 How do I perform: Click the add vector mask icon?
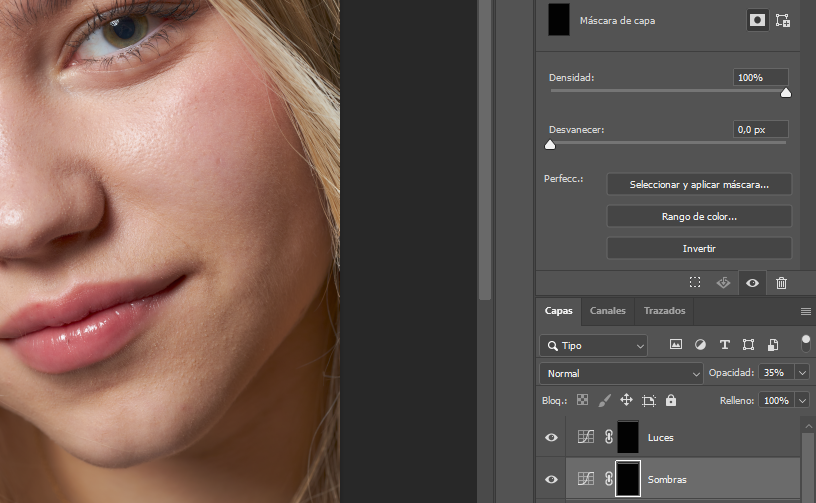pos(782,20)
